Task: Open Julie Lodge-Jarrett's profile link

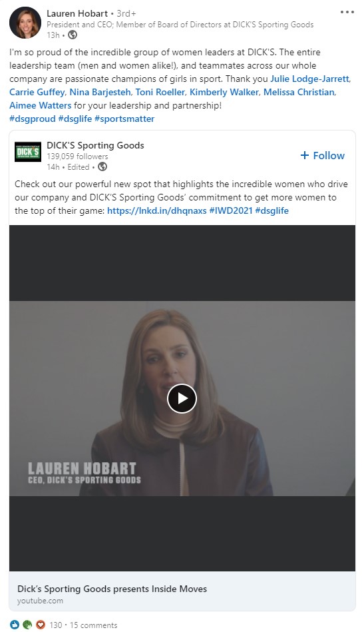Action: coord(309,79)
